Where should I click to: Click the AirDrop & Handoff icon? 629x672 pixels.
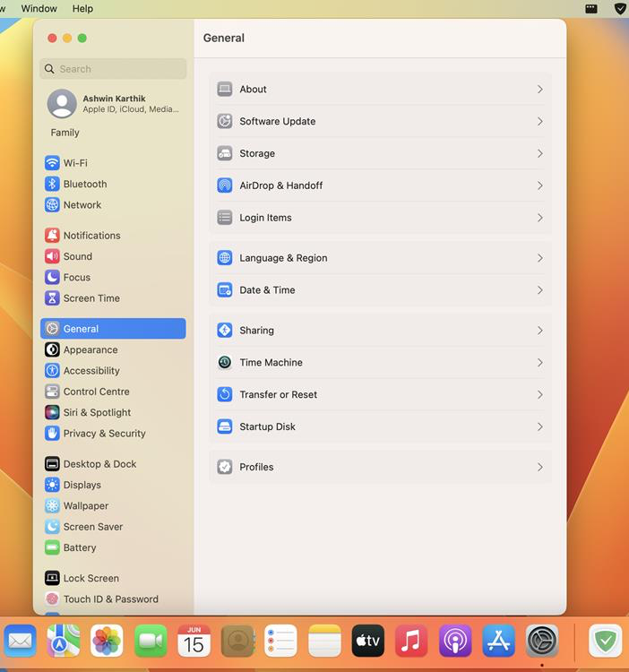(x=225, y=185)
